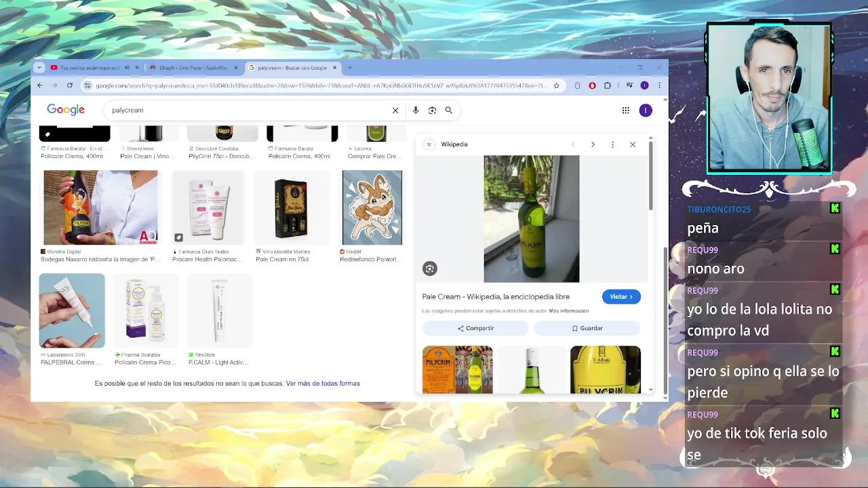Click the preview panel vertical scrollbar
The width and height of the screenshot is (868, 488).
(x=651, y=176)
